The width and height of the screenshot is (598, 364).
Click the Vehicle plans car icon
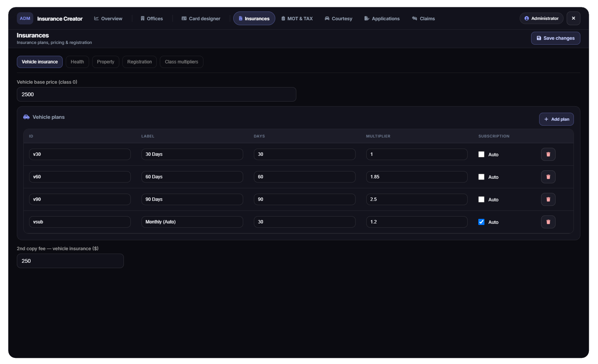[x=26, y=117]
